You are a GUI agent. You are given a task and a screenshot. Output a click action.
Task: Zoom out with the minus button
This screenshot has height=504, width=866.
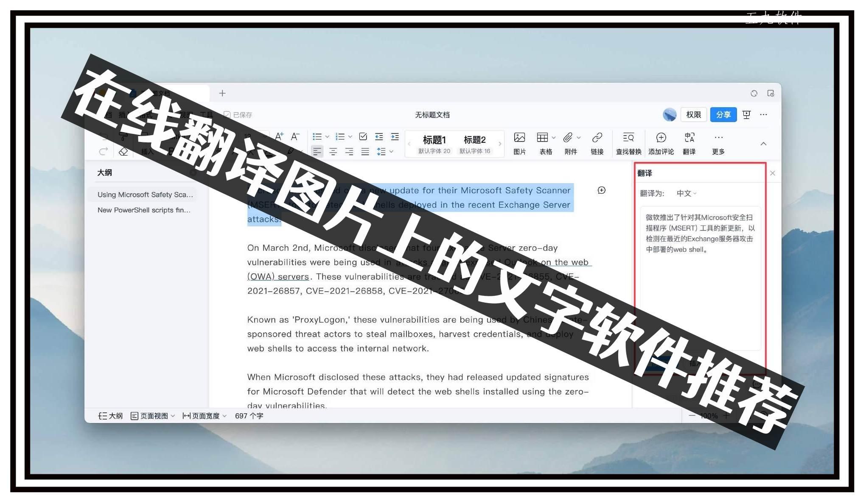click(x=692, y=416)
